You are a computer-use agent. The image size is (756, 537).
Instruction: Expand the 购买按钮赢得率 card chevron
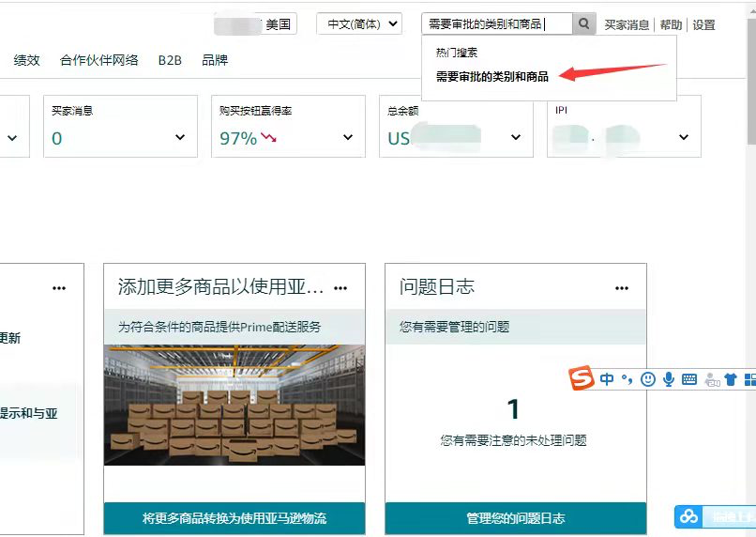point(348,137)
